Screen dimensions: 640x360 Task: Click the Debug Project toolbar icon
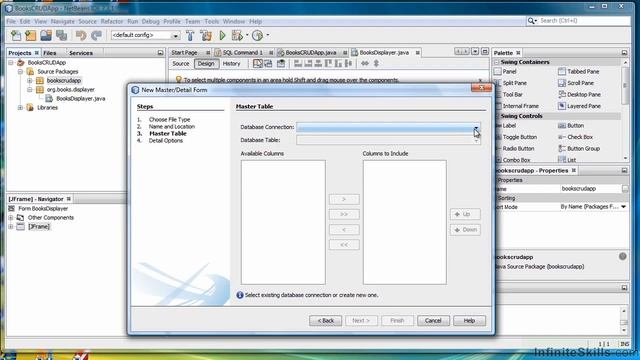[237, 36]
